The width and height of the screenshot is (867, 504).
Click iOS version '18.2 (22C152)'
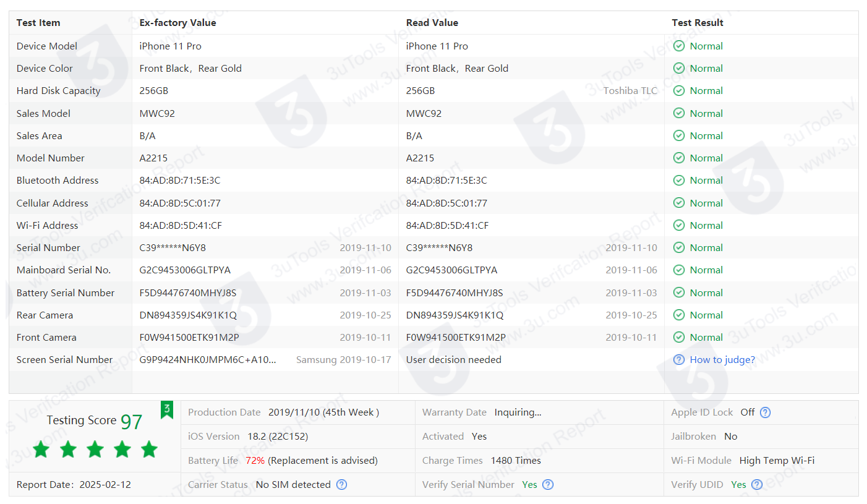point(278,437)
